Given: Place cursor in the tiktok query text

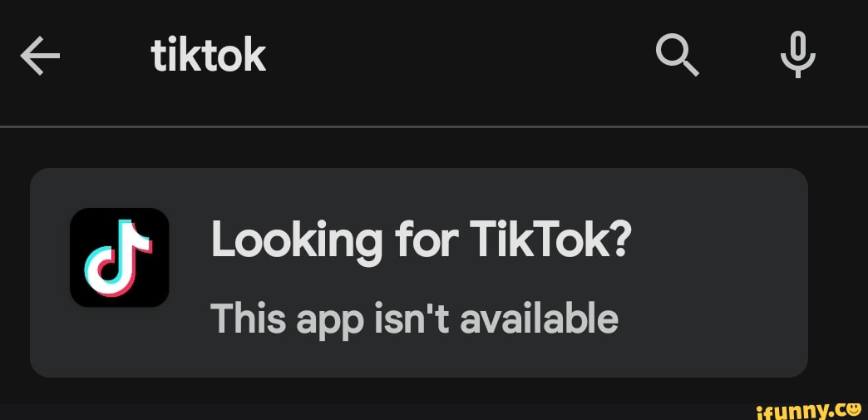Looking at the screenshot, I should click(x=209, y=57).
